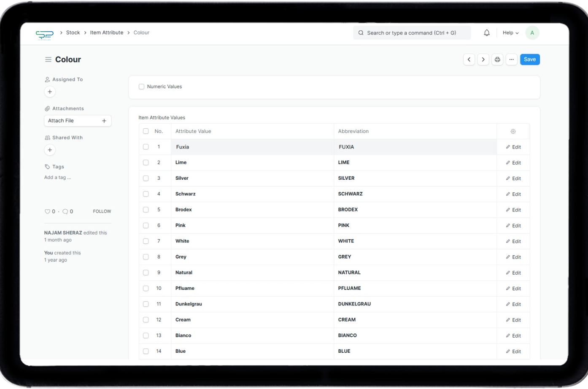Edit the White row
Viewport: 588px width, 389px height.
pos(513,241)
